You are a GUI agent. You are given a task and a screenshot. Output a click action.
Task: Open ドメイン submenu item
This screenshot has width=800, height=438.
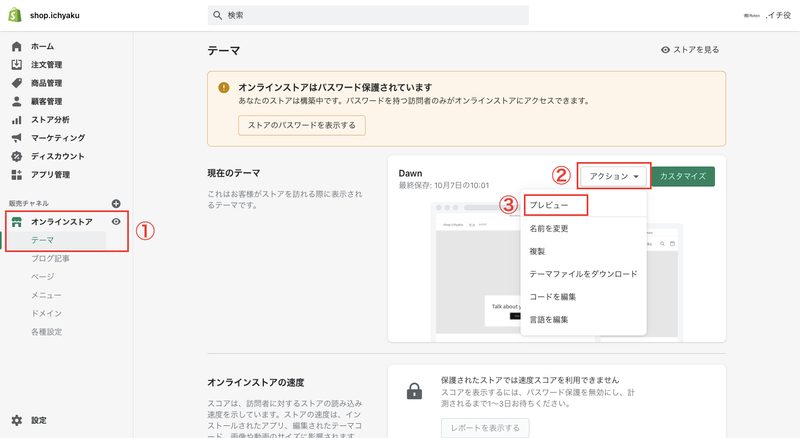(46, 313)
